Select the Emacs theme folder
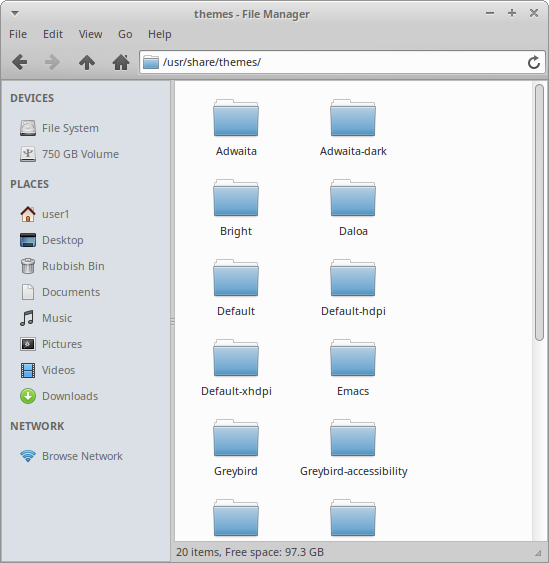The image size is (549, 563). [353, 368]
